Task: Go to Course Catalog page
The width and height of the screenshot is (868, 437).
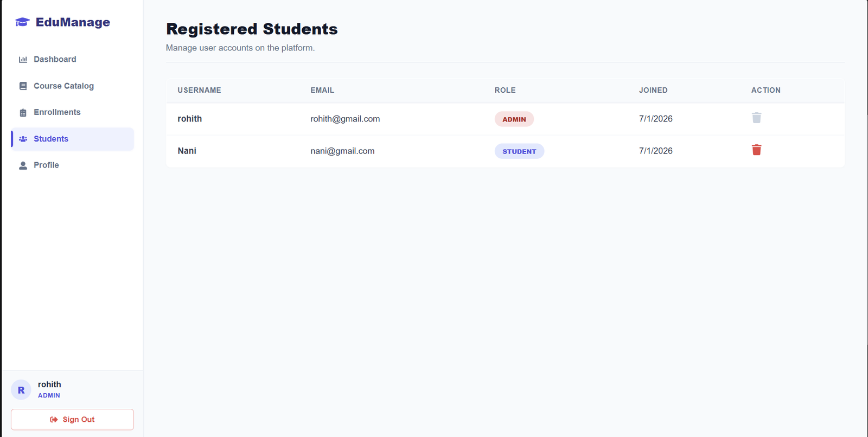Action: (72, 86)
